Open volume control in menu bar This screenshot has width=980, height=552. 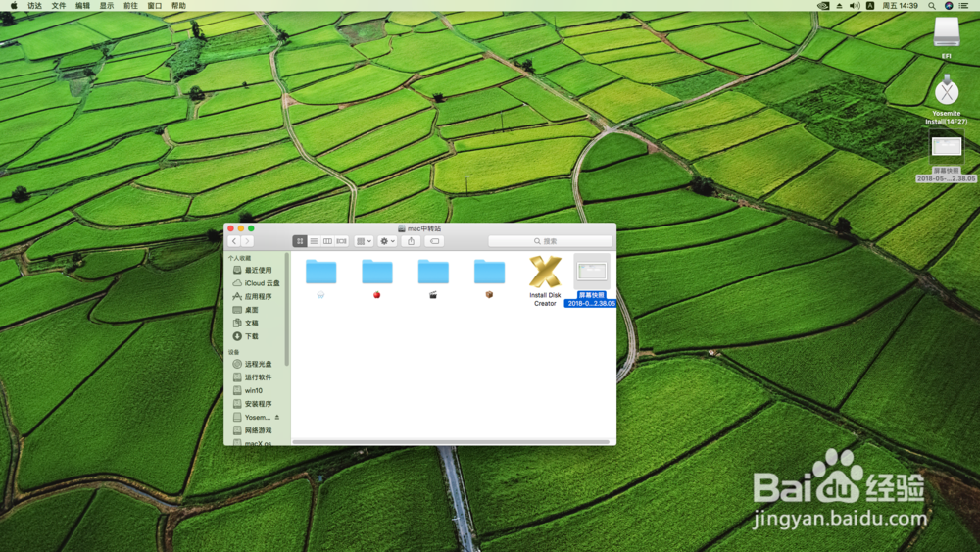[x=855, y=6]
